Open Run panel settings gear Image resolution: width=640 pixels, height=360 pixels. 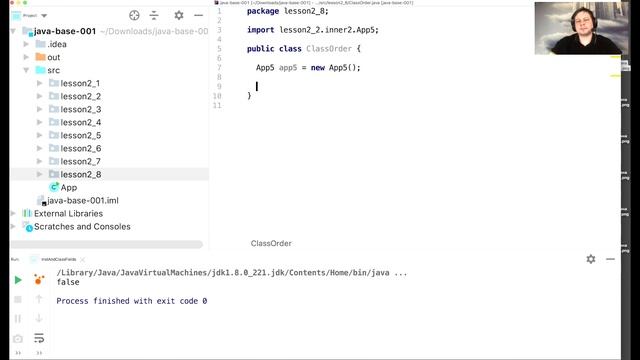(x=591, y=259)
